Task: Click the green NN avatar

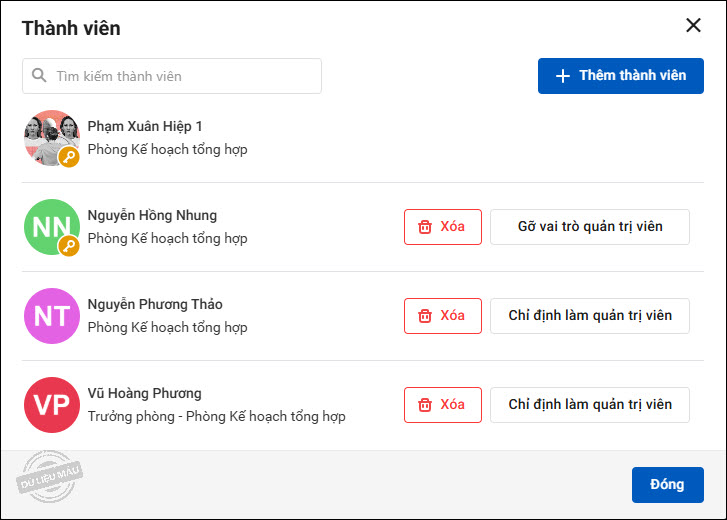Action: click(x=49, y=226)
